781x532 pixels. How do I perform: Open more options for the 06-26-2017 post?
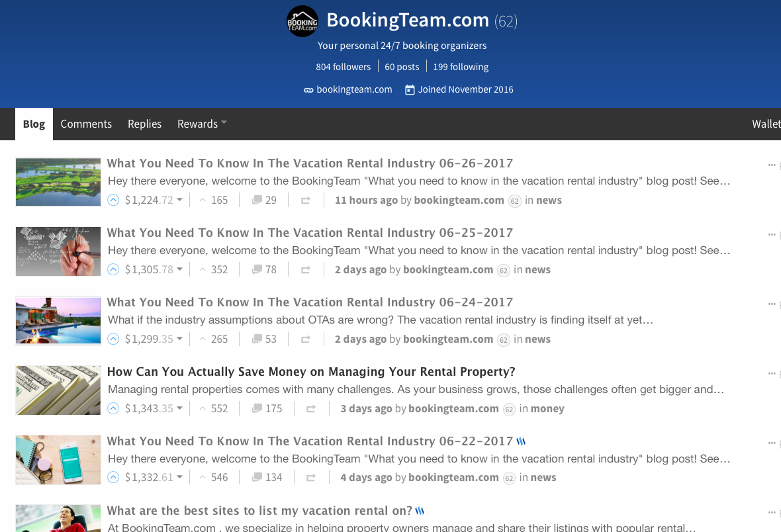click(x=772, y=165)
